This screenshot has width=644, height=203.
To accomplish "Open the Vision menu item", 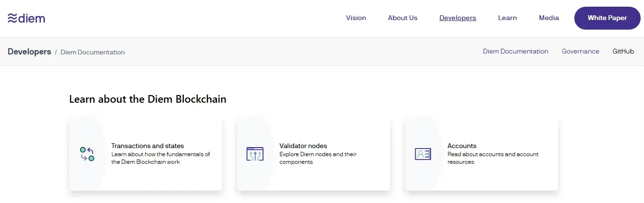I will pyautogui.click(x=356, y=18).
